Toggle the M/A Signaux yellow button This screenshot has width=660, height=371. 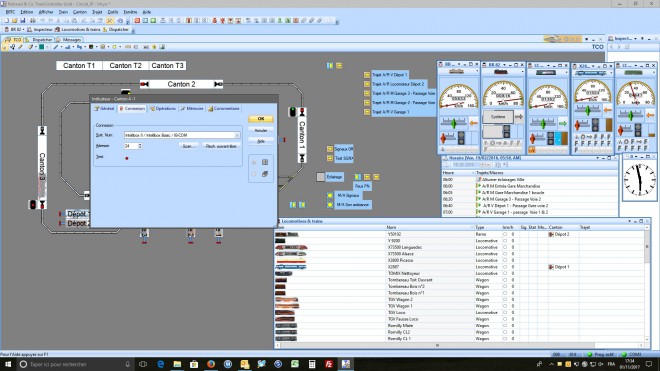coord(330,195)
